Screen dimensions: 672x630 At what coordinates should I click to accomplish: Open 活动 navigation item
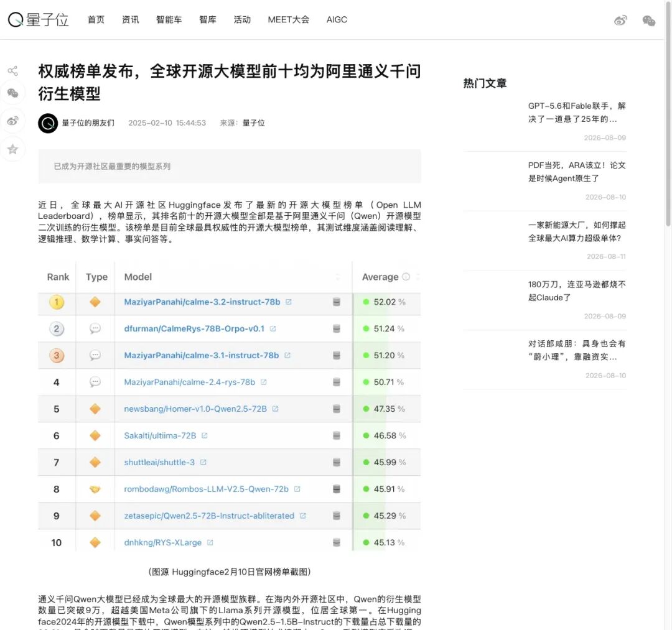pos(242,20)
